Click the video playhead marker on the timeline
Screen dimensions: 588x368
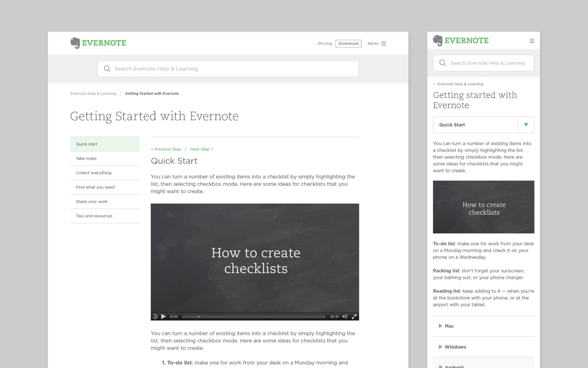click(199, 317)
